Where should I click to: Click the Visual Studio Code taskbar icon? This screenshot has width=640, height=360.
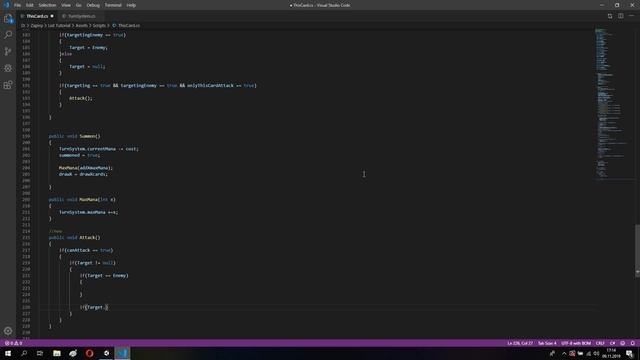[x=122, y=353]
